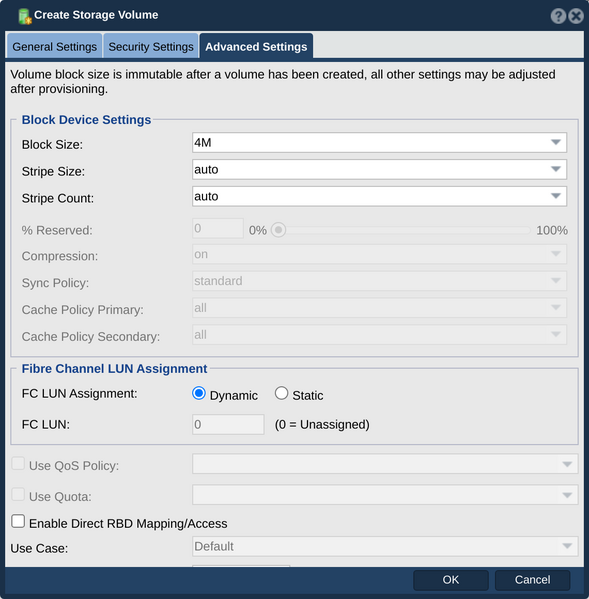Click the storage volume icon in title bar
Viewport: 589px width, 599px height.
[x=25, y=16]
